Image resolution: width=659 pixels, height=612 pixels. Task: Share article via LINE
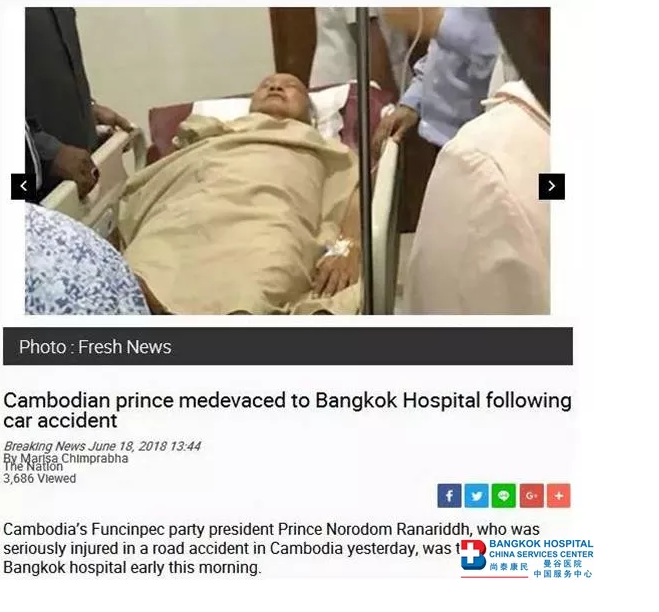(504, 496)
